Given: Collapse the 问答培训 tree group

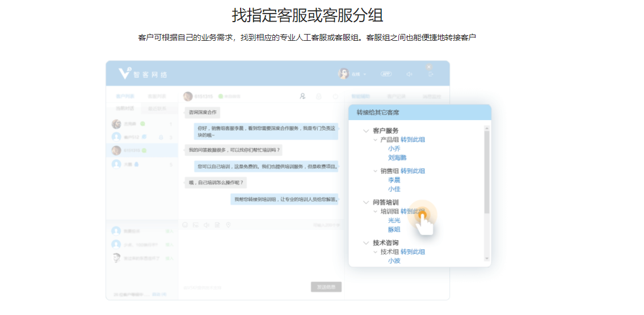Looking at the screenshot, I should (366, 202).
